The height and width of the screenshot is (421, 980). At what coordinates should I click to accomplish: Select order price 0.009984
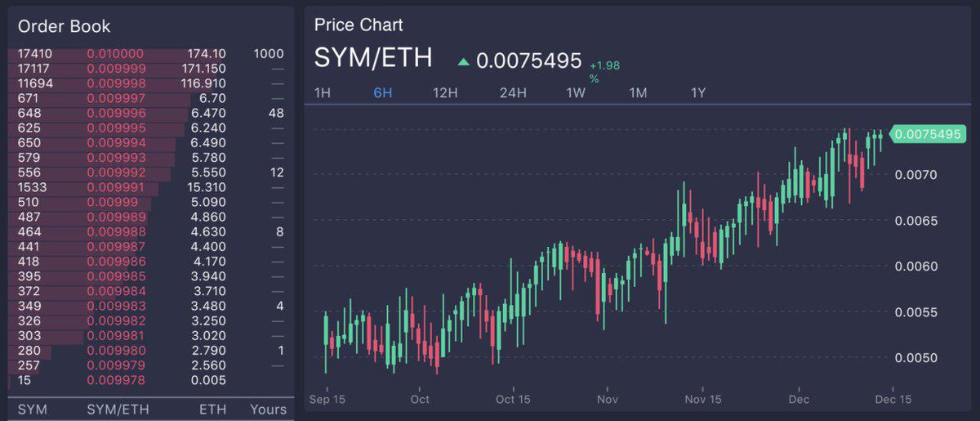tap(115, 291)
